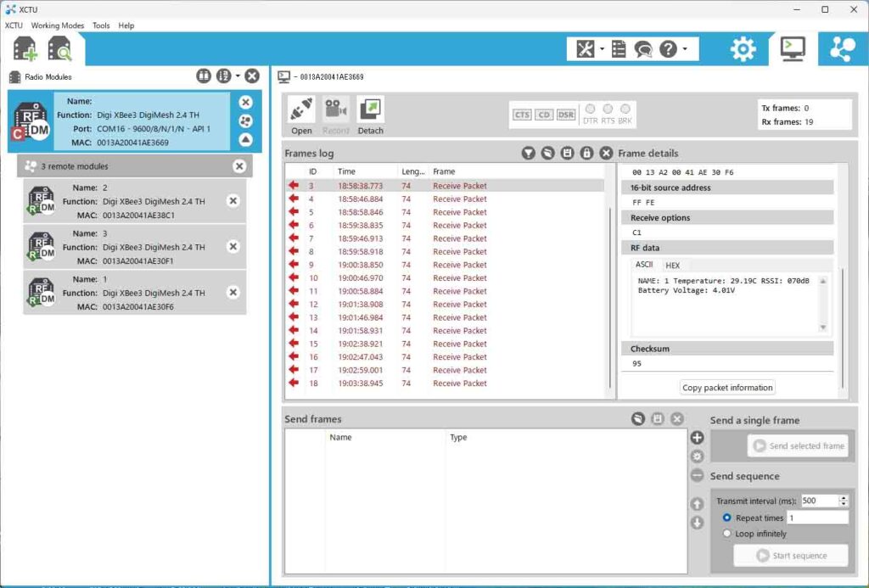Image resolution: width=869 pixels, height=588 pixels.
Task: Select the Loop infinitely radio option
Action: [727, 533]
